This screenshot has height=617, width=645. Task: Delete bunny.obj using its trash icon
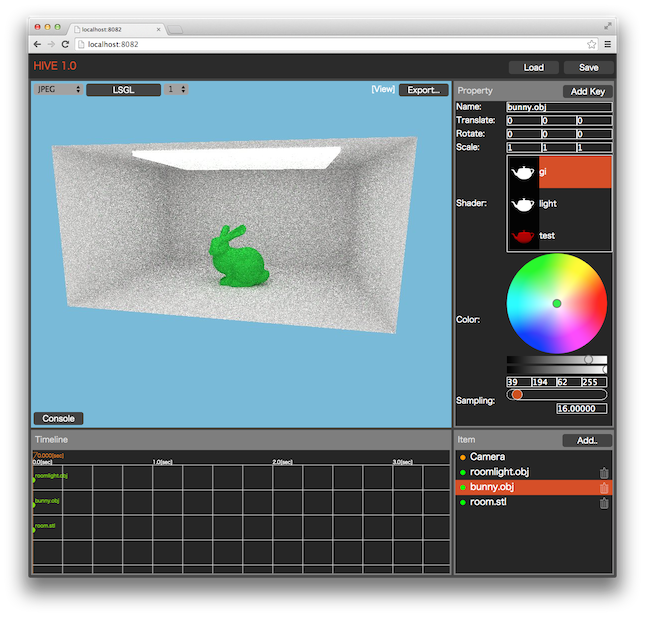[603, 488]
